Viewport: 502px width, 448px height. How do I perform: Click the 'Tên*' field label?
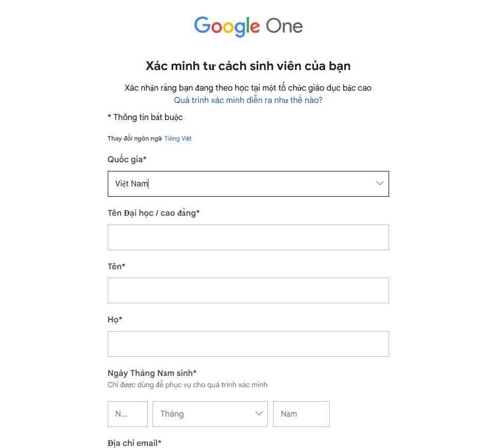coord(116,266)
